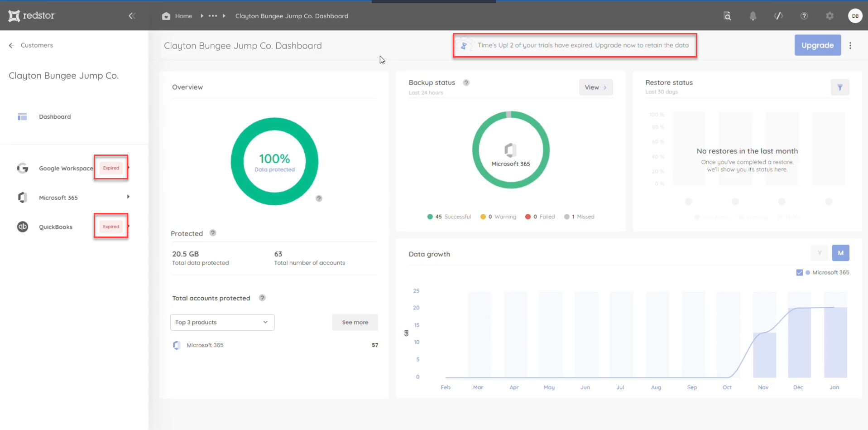The height and width of the screenshot is (430, 868).
Task: Click the 63 total accounts value
Action: pos(278,254)
